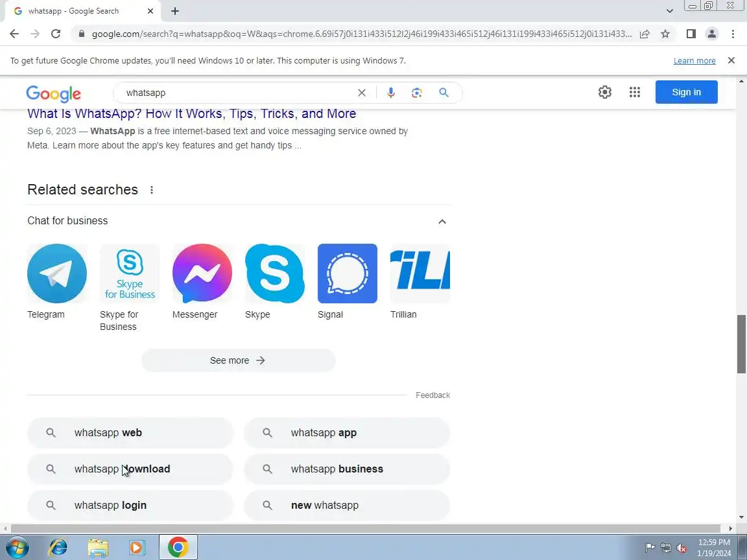Select the Telegram app icon
Screen dimensions: 747x560
coord(57,274)
